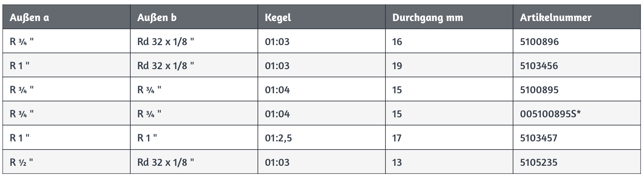Click article number 5100896
The height and width of the screenshot is (178, 644).
[x=539, y=42]
